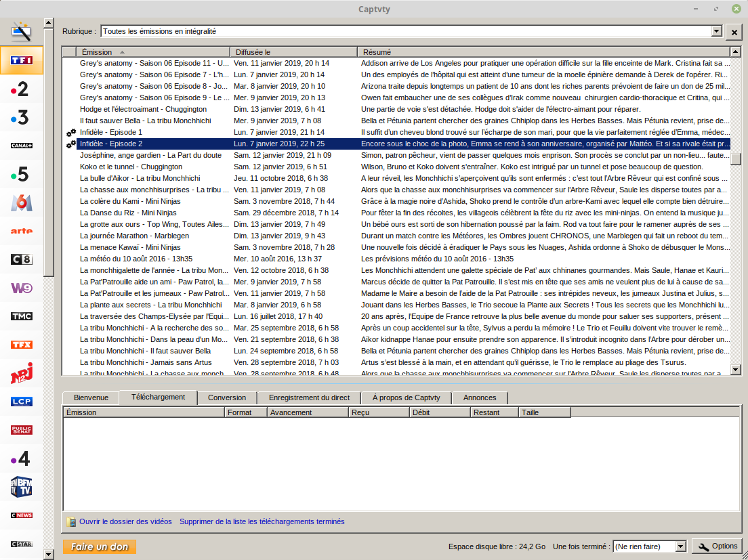Select the TF1 channel icon
Image resolution: width=748 pixels, height=560 pixels.
(21, 60)
